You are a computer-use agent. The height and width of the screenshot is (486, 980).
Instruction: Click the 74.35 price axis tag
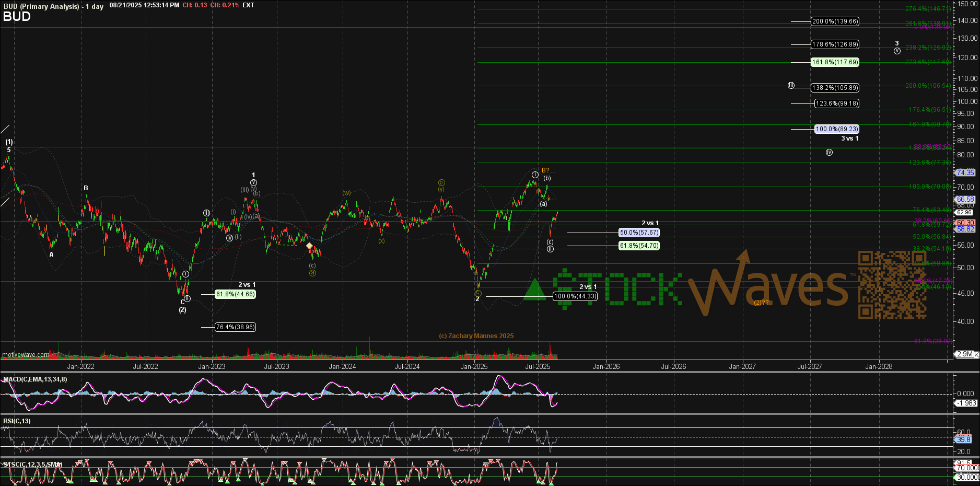[965, 172]
